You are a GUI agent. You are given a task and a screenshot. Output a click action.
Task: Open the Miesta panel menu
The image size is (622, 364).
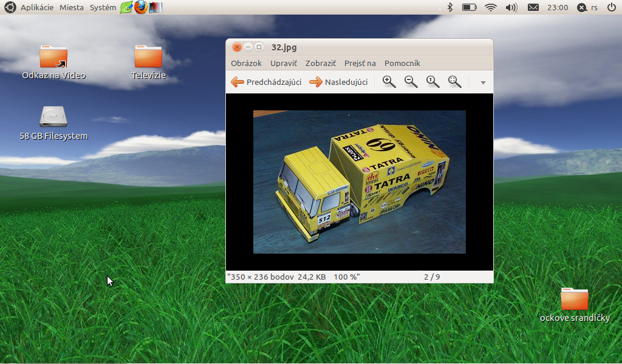coord(72,7)
